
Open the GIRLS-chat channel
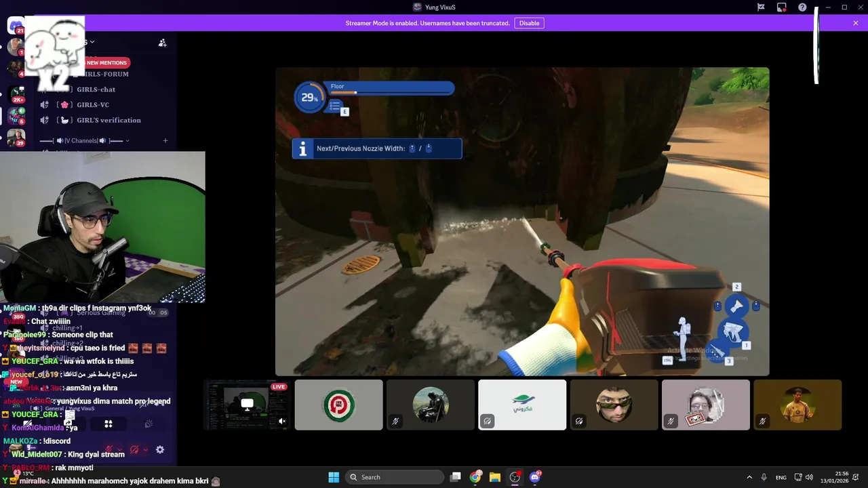pos(96,89)
